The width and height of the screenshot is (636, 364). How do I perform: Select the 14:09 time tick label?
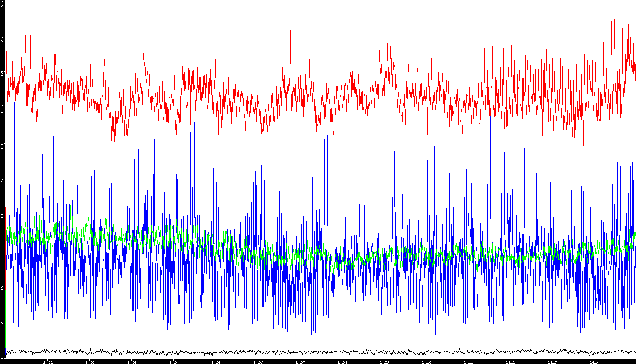coord(384,362)
